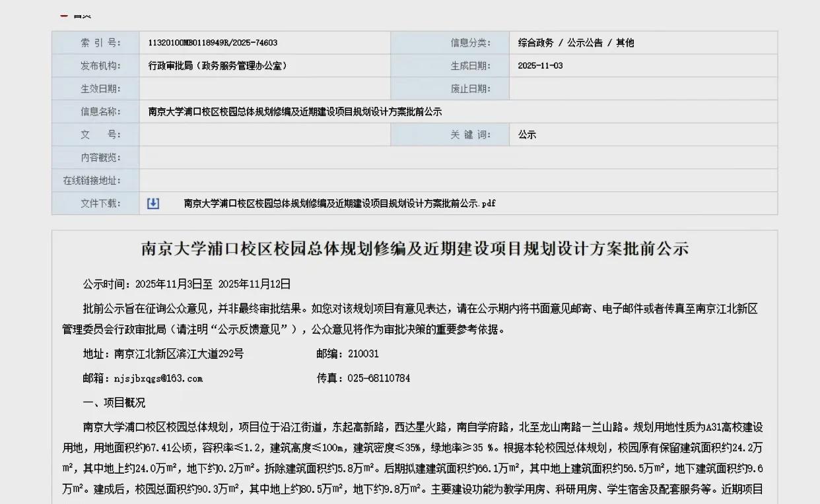Click the 在线链接地址 label
This screenshot has width=820, height=504.
click(92, 181)
